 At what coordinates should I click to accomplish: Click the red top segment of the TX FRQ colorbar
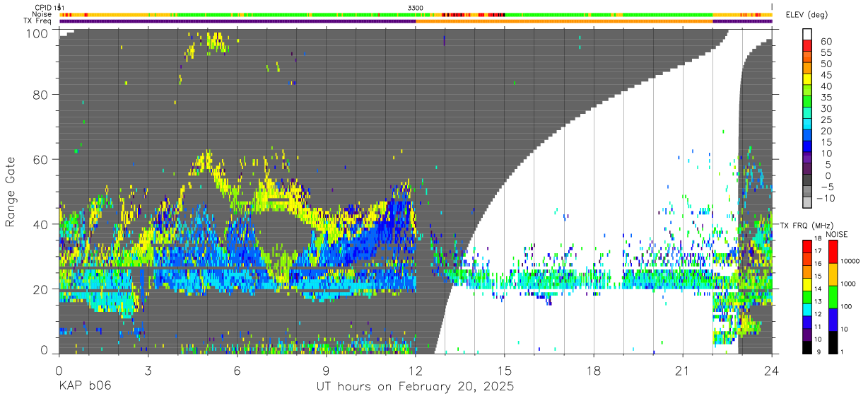807,246
